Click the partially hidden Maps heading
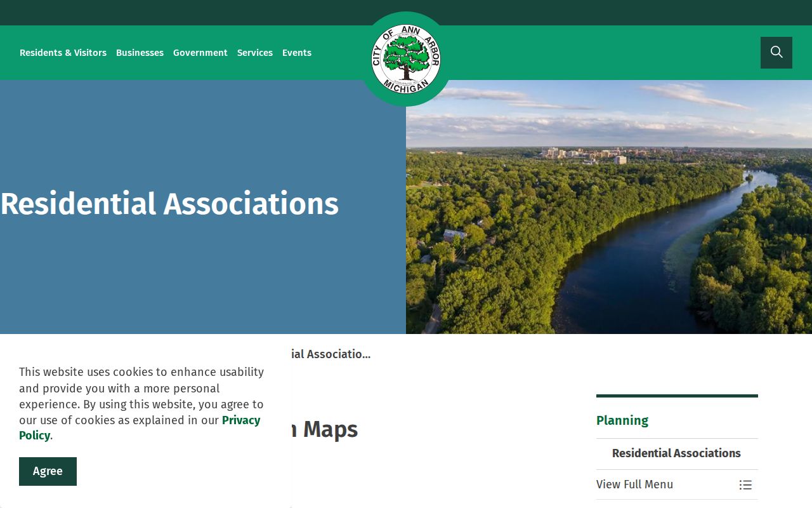The width and height of the screenshot is (812, 508). tap(325, 430)
